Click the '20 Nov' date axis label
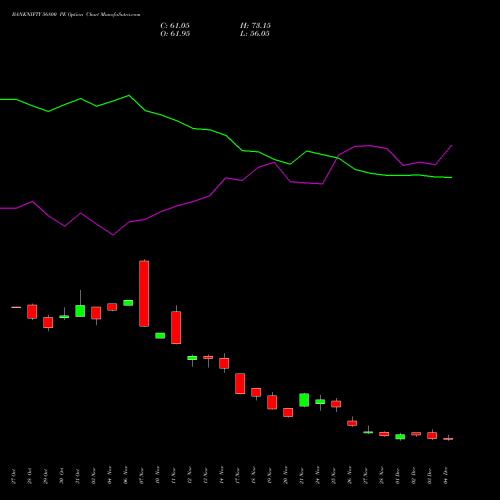Image resolution: width=500 pixels, height=500 pixels. pyautogui.click(x=286, y=476)
